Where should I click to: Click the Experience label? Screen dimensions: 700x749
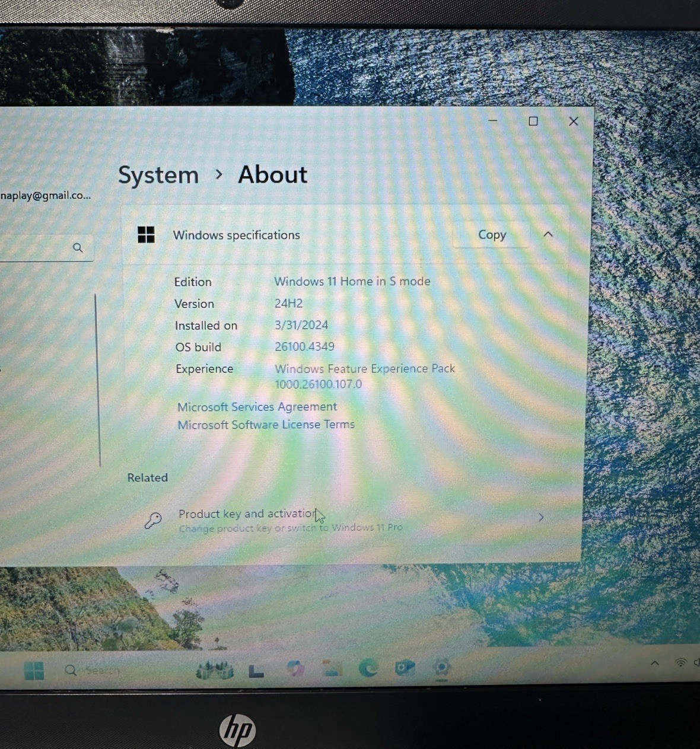(204, 369)
